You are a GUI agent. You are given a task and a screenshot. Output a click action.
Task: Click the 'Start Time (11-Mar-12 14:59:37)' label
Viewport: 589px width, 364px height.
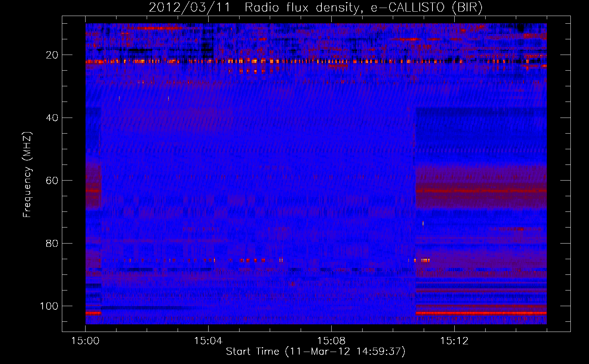coord(316,352)
